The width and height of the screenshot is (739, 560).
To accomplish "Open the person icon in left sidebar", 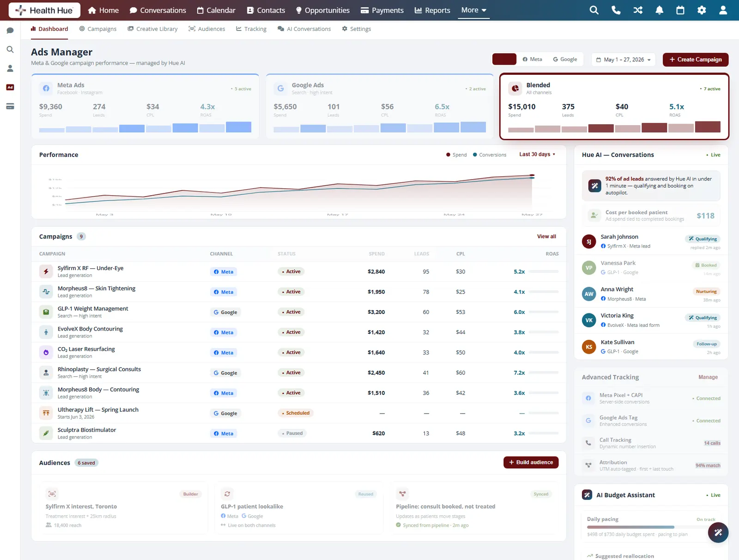I will tap(10, 68).
